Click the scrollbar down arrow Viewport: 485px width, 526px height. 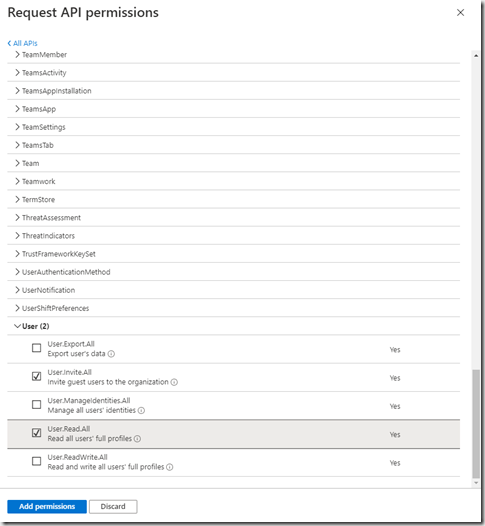coord(476,483)
